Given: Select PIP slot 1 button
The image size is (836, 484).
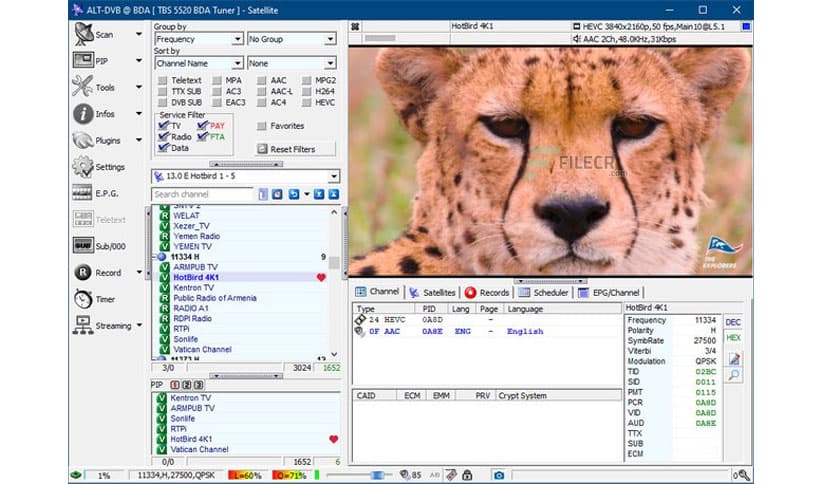Looking at the screenshot, I should pyautogui.click(x=175, y=384).
